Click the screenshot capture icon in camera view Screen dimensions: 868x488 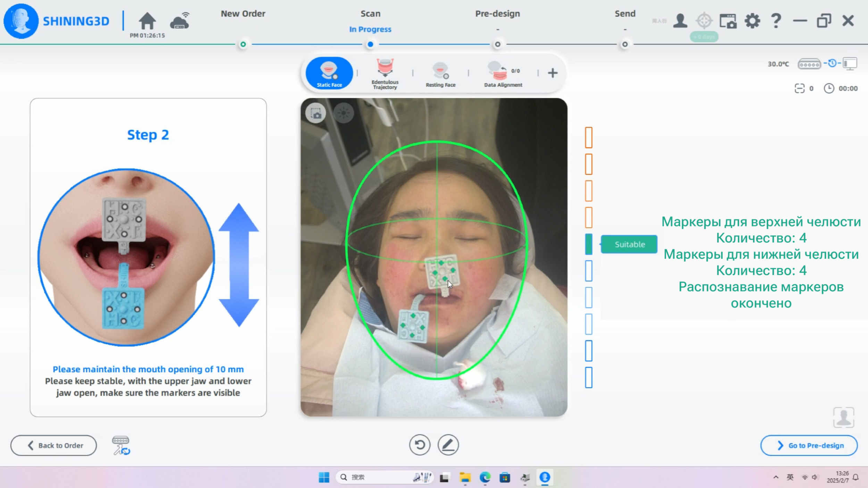click(x=316, y=113)
